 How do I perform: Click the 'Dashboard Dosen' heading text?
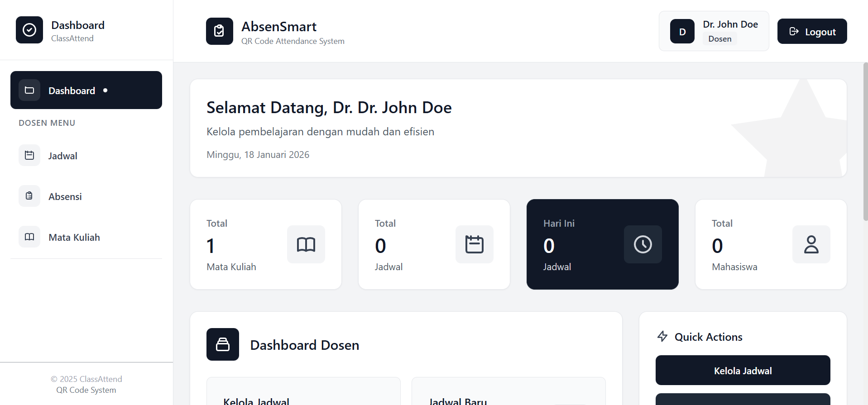(305, 345)
